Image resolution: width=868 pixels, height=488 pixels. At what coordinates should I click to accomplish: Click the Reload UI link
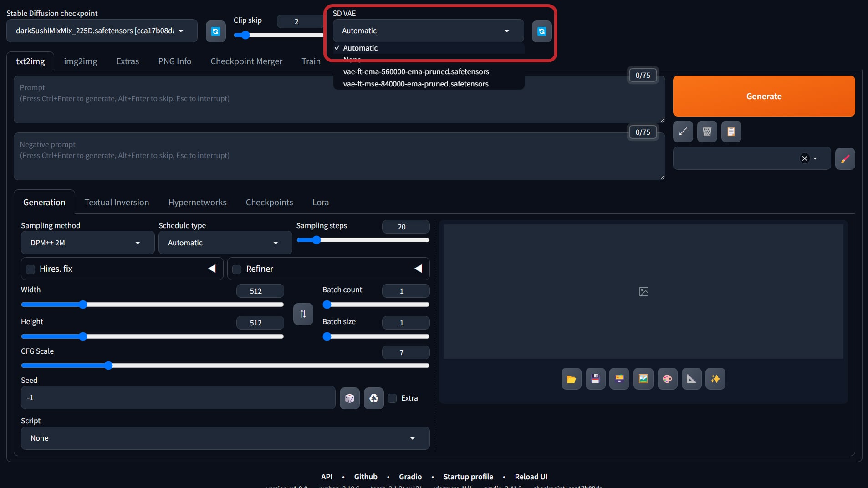tap(531, 477)
